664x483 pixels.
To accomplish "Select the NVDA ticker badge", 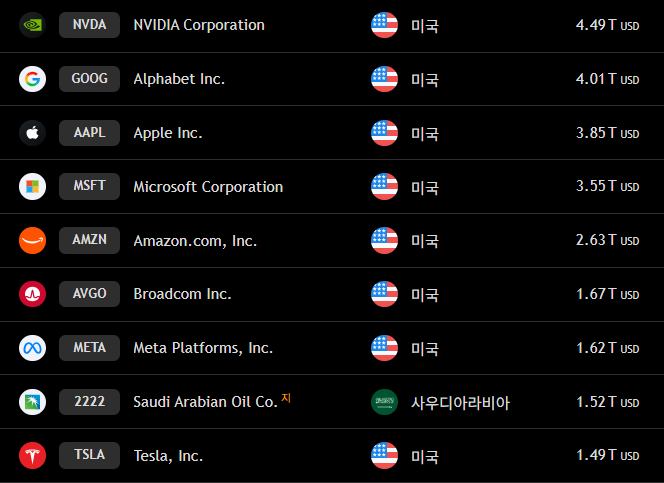I will coord(90,25).
